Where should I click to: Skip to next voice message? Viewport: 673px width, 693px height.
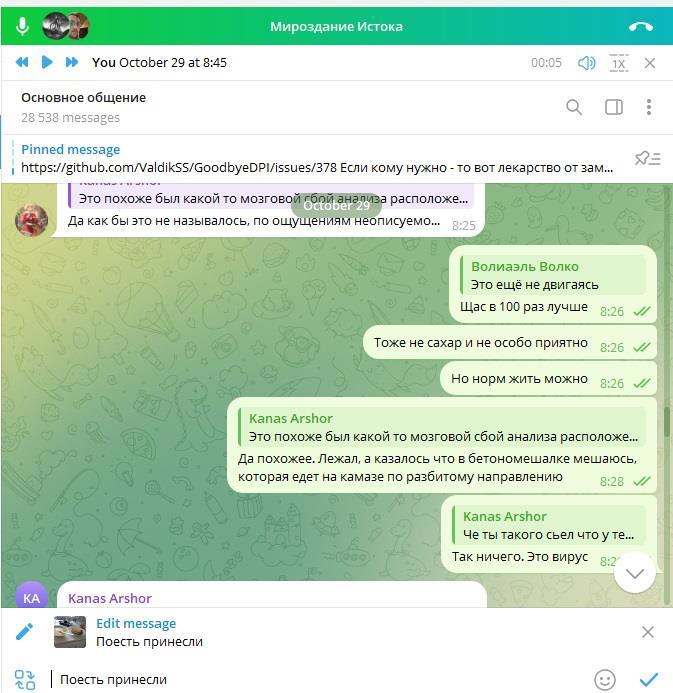click(x=72, y=62)
